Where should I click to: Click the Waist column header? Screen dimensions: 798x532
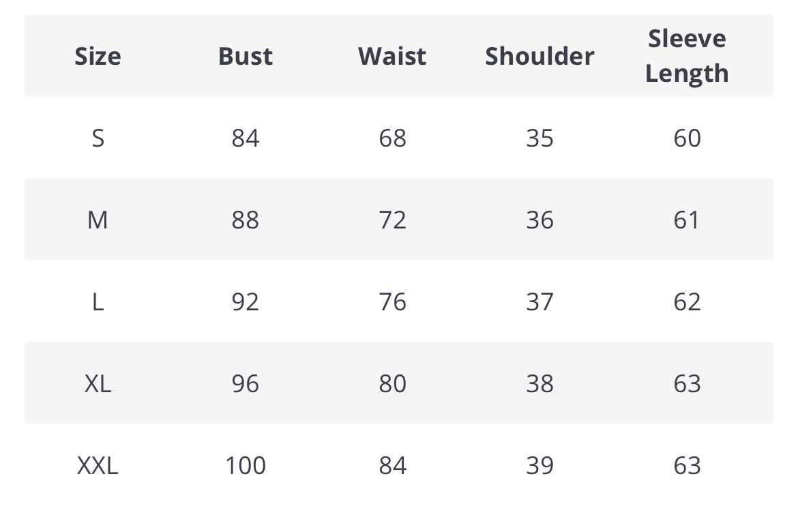(x=392, y=56)
